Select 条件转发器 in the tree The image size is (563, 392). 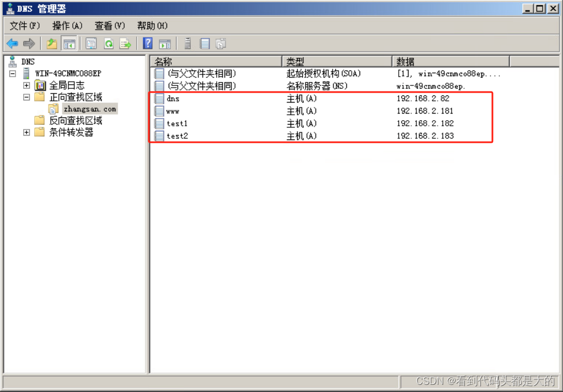coord(71,132)
